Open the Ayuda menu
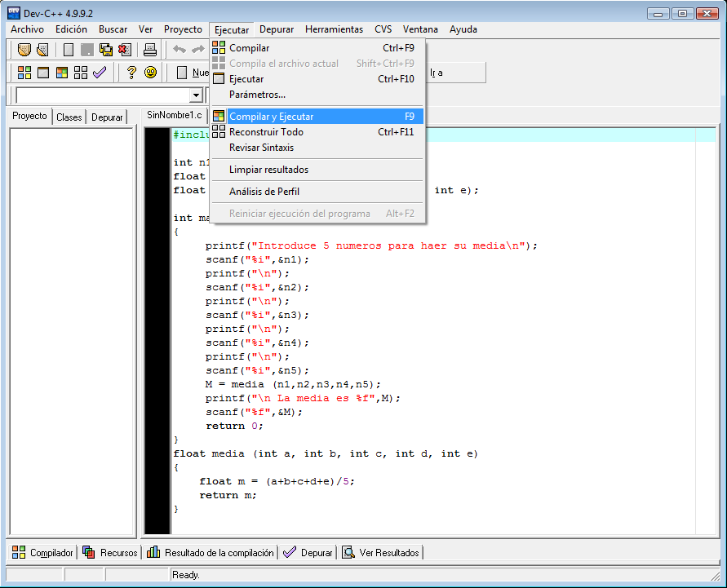The height and width of the screenshot is (588, 727). pyautogui.click(x=463, y=29)
